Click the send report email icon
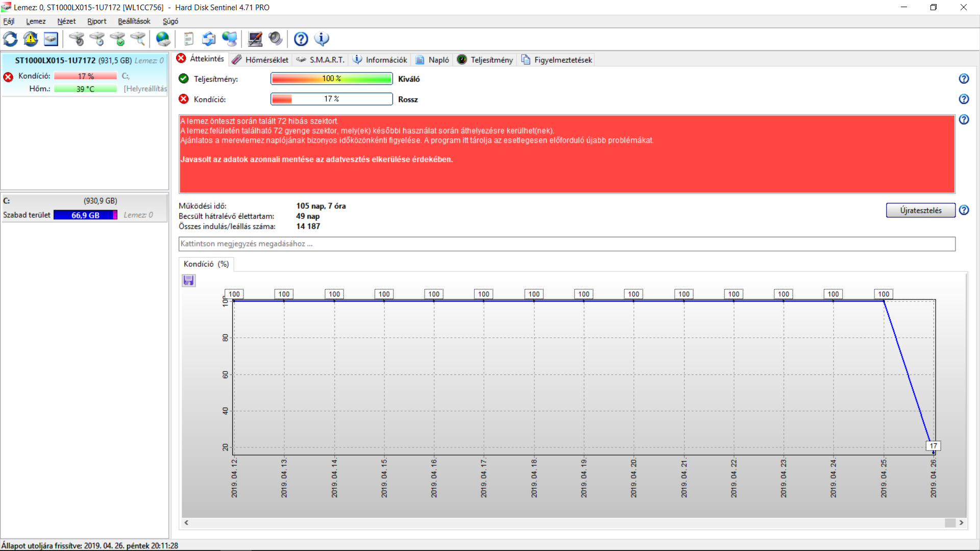This screenshot has height=551, width=980. pyautogui.click(x=209, y=39)
